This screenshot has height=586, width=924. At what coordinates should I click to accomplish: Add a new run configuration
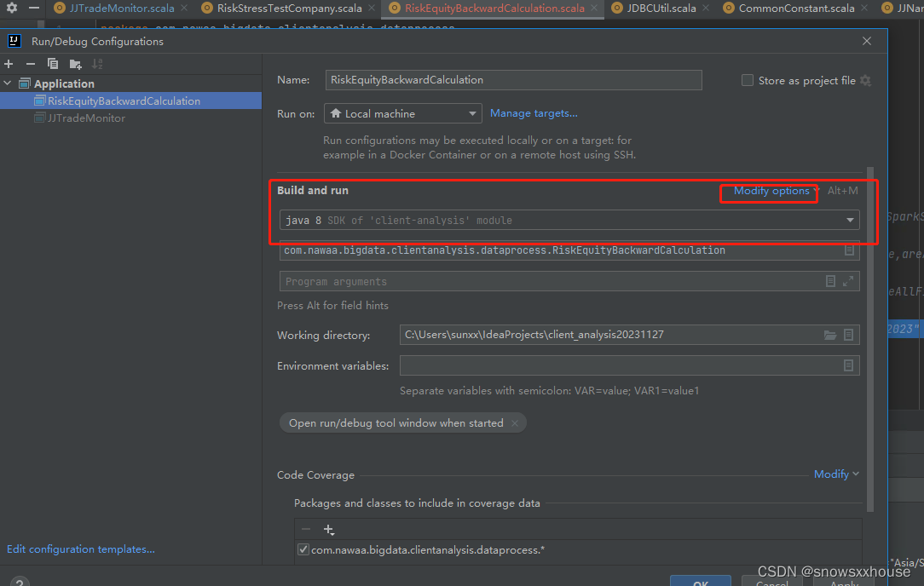click(9, 63)
